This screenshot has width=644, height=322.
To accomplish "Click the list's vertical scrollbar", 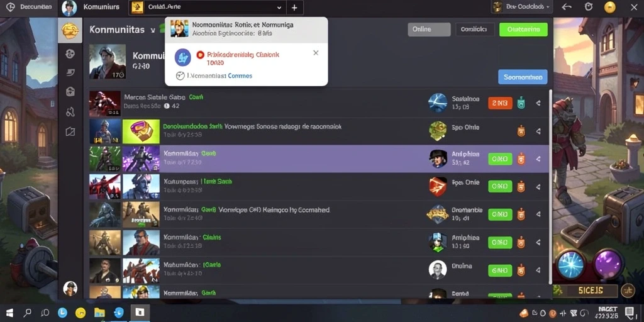I will tap(550, 187).
